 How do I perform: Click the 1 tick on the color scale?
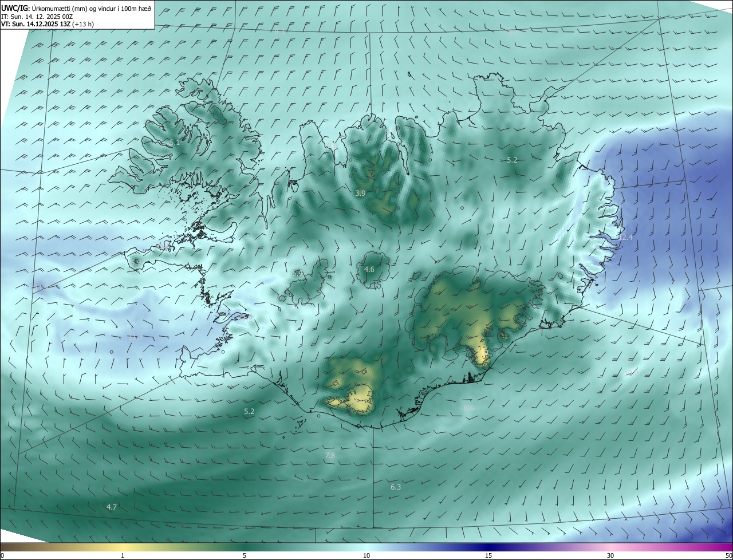123,555
